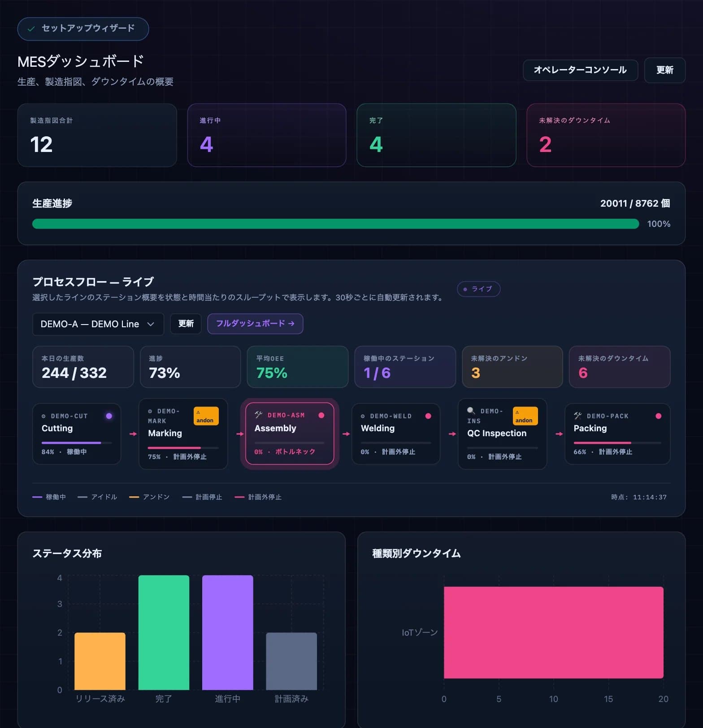Image resolution: width=703 pixels, height=728 pixels.
Task: Click the checkmark icon in setup wizard pill
Action: pyautogui.click(x=31, y=29)
